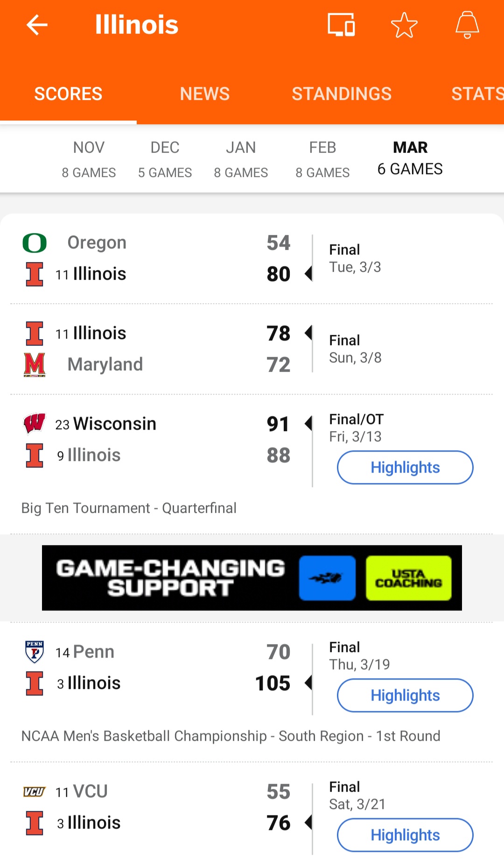The height and width of the screenshot is (865, 504).
Task: Switch to the Standings tab
Action: point(342,94)
